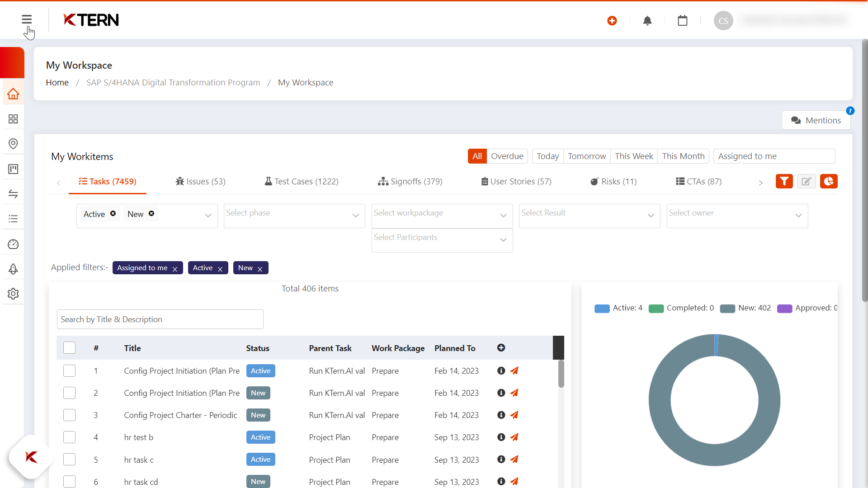Image resolution: width=868 pixels, height=488 pixels.
Task: Open SAP S/4HANA Digital Transformation Program breadcrumb
Action: [x=173, y=82]
